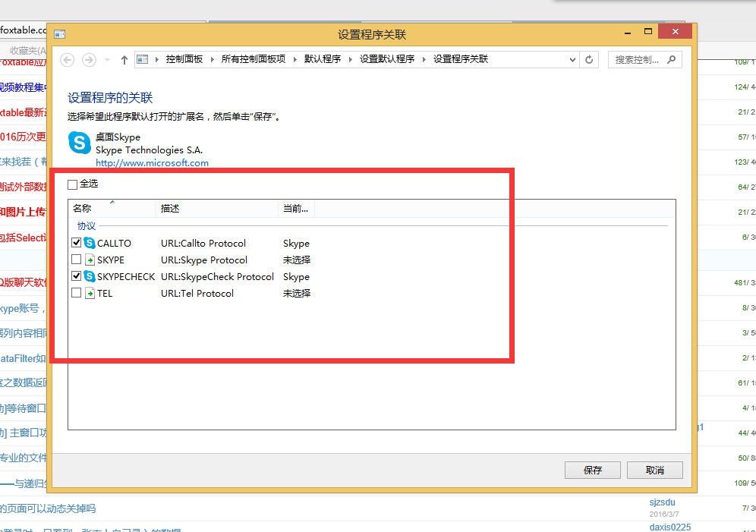Image resolution: width=756 pixels, height=532 pixels.
Task: Click the Skype icon beside CALLTO
Action: (90, 243)
